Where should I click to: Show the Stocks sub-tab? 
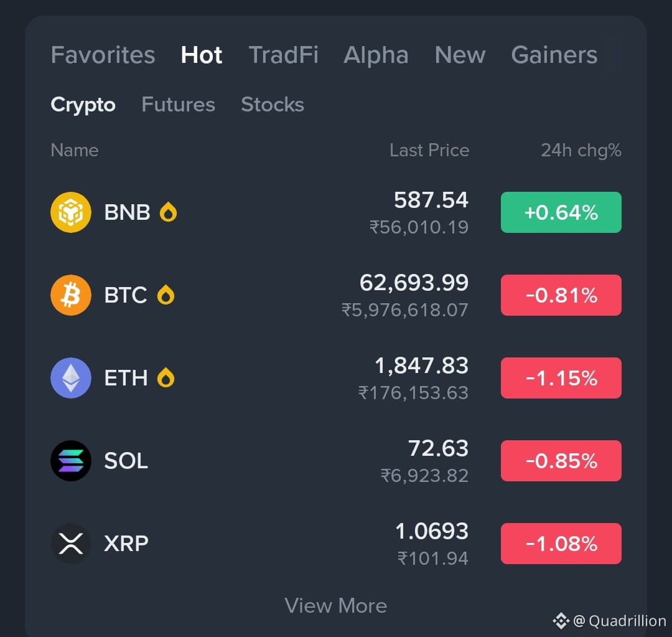[x=273, y=104]
